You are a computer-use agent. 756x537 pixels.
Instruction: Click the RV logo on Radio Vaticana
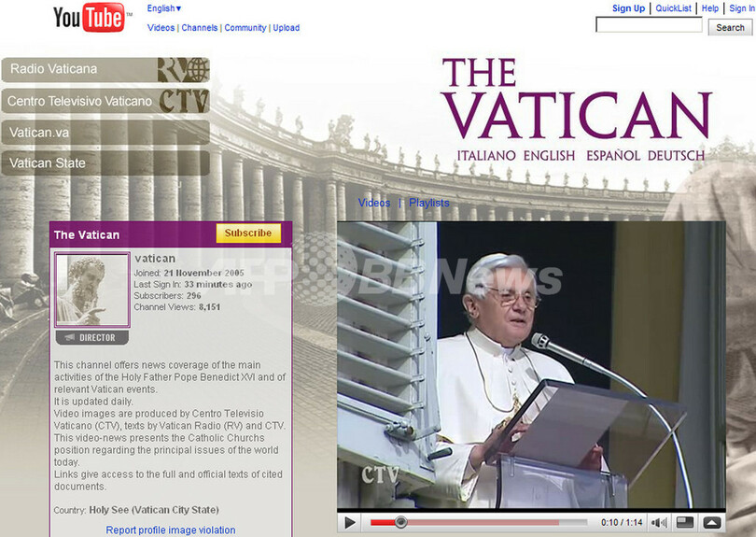(182, 70)
